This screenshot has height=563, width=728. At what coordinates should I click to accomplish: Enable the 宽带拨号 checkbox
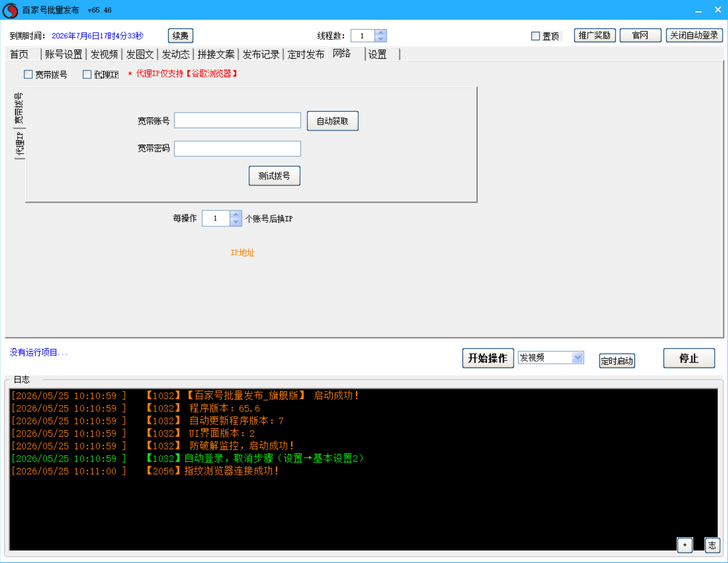29,75
